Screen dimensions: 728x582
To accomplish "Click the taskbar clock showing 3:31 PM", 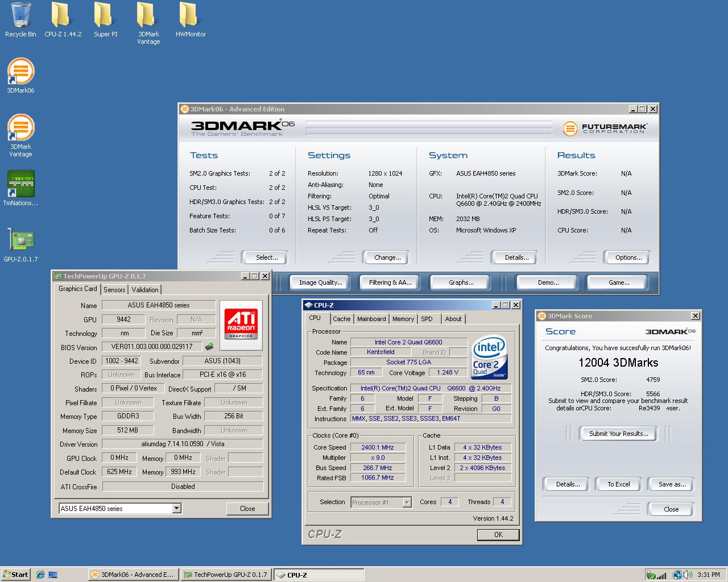I will click(x=709, y=575).
